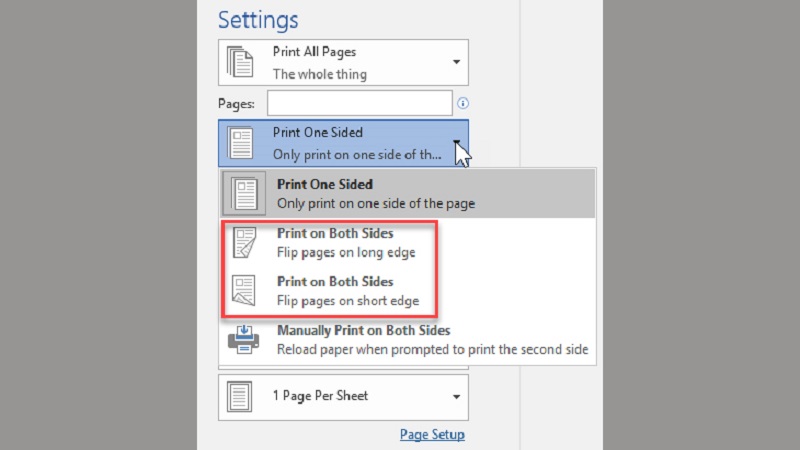Click the highlighted Print One Sided list icon
The height and width of the screenshot is (450, 800).
pyautogui.click(x=244, y=194)
